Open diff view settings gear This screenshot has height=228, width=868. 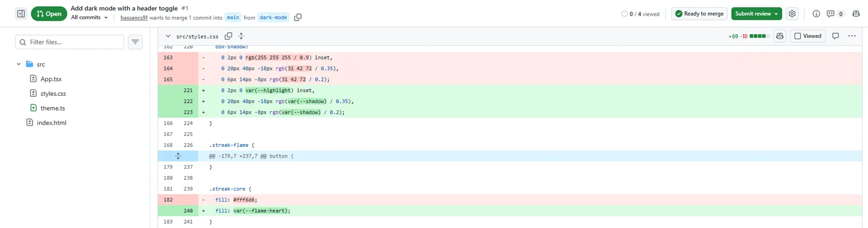(792, 14)
